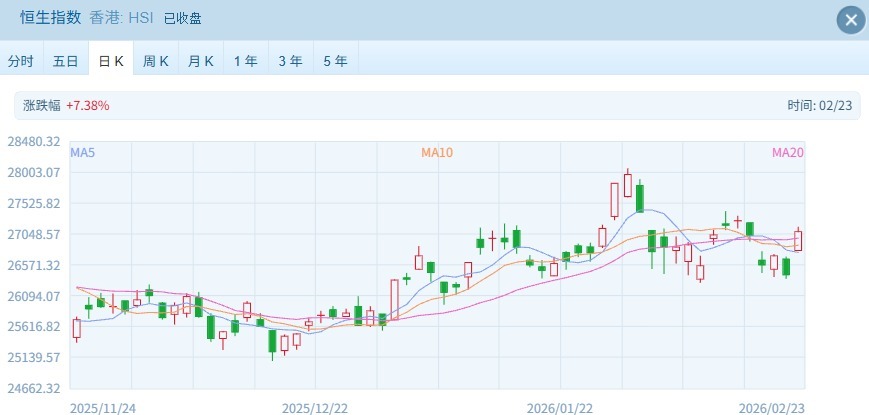
Task: Click the 2026/01/22 date axis label
Action: point(559,408)
